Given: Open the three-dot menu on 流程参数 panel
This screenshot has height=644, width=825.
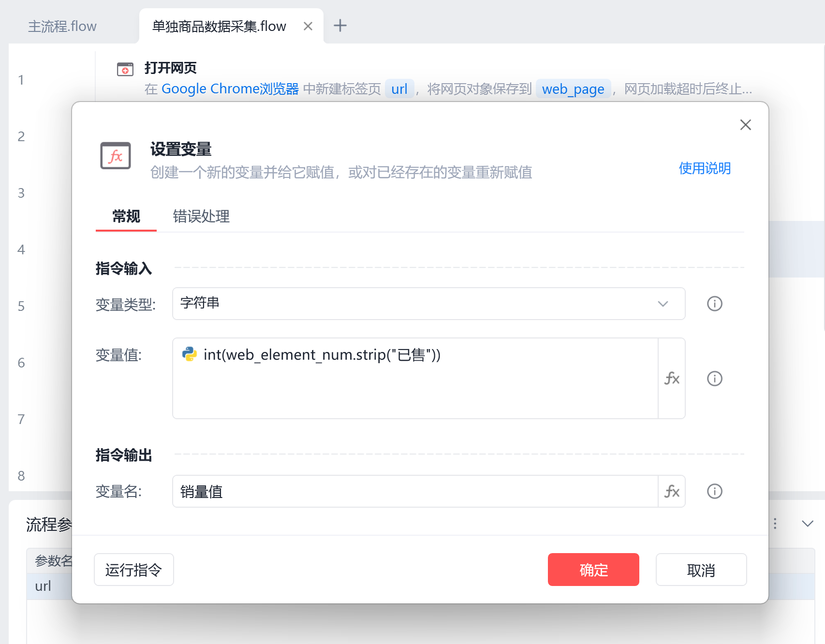Looking at the screenshot, I should pyautogui.click(x=775, y=524).
